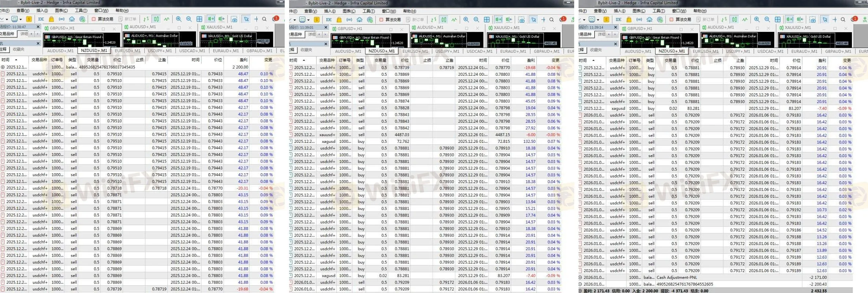The image size is (868, 293).
Task: Click the yellow dollar icon in middle window
Action: [x=317, y=19]
